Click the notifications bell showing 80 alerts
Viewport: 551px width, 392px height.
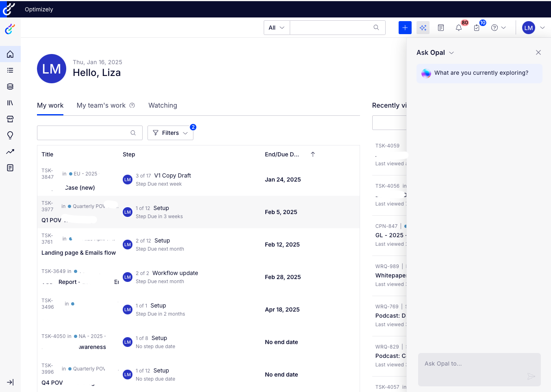click(459, 28)
